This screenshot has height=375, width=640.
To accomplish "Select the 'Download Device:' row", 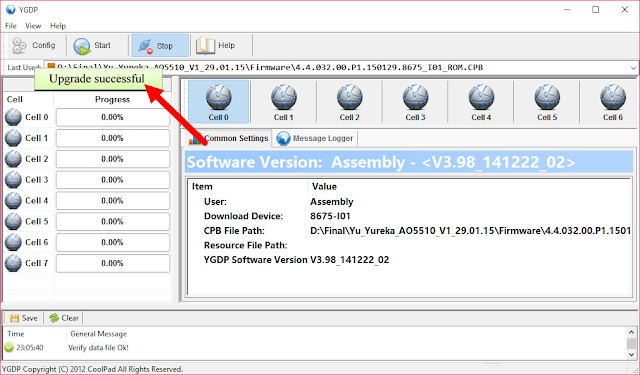I will (x=409, y=216).
